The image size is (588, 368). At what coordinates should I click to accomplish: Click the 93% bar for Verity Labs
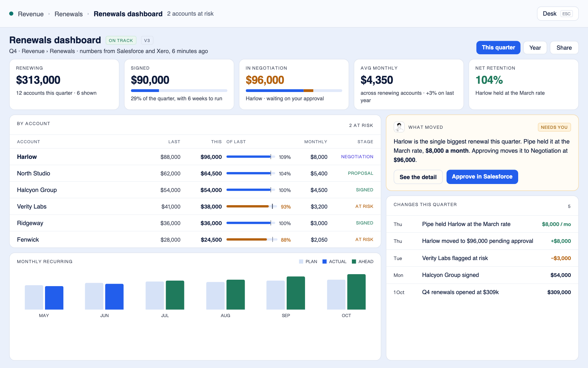pos(251,206)
